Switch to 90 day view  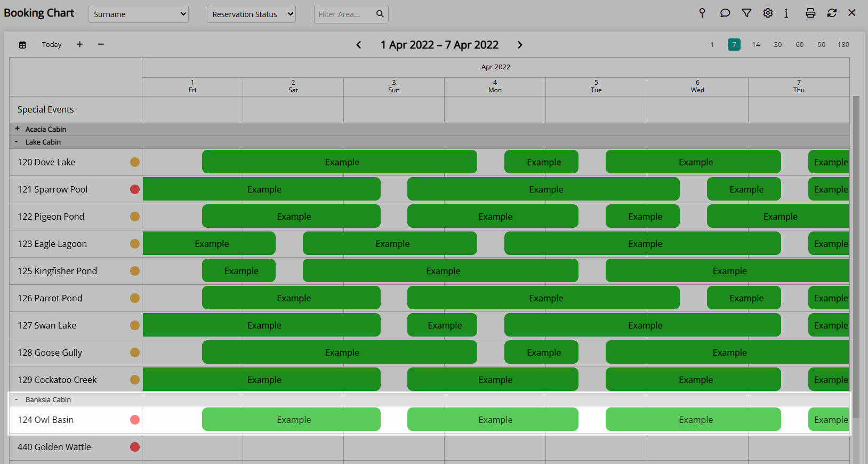(822, 45)
